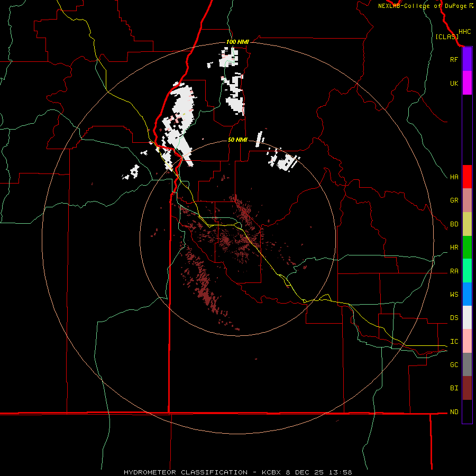Viewport: 476px width, 476px height.
Task: Click the WS blue legend swatch
Action: click(467, 294)
